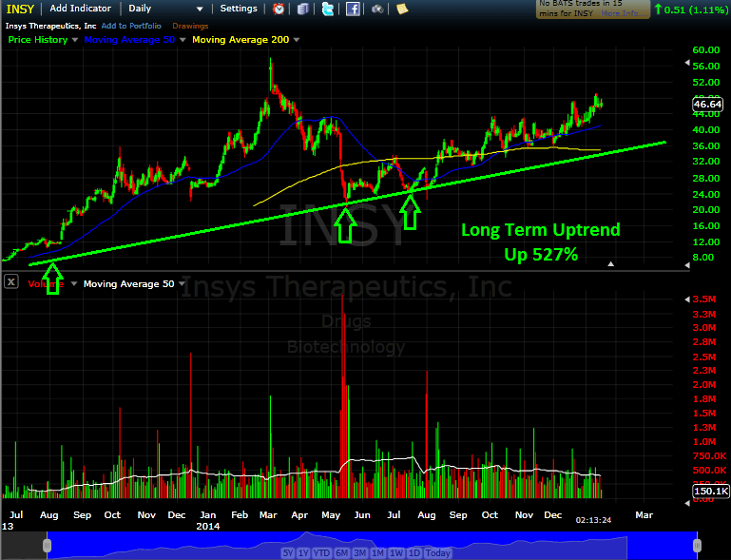731x560 pixels.
Task: Click the top arrow of volume scale
Action: (x=687, y=299)
